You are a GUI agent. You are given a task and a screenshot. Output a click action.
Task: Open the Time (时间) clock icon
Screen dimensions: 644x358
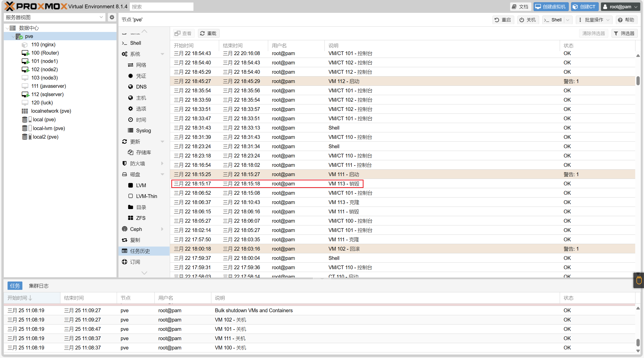(130, 120)
